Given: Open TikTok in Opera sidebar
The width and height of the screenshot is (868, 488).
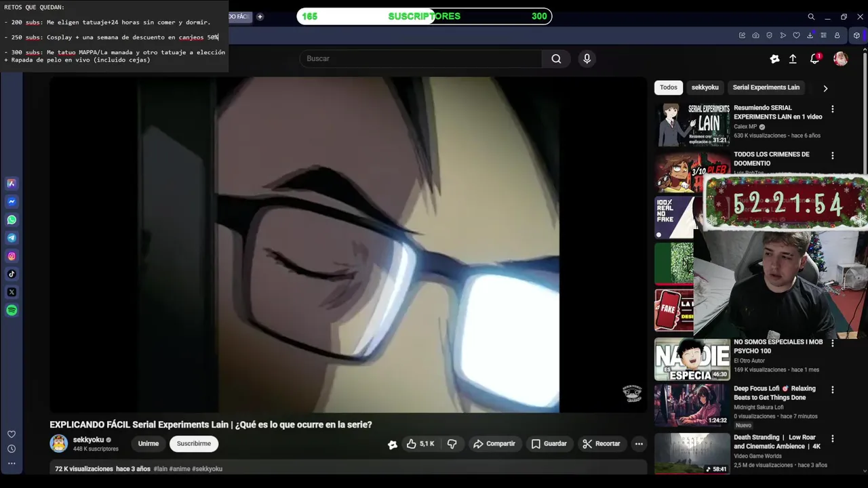Looking at the screenshot, I should (12, 274).
